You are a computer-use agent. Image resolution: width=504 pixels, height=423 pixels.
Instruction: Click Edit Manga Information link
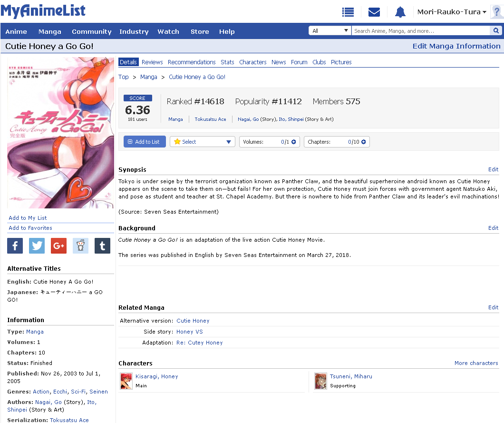tap(456, 46)
